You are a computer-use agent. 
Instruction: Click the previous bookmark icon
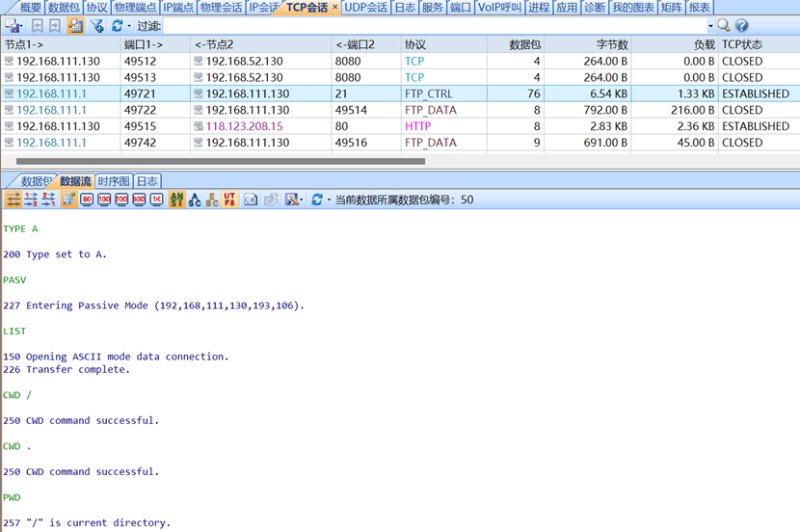click(38, 25)
